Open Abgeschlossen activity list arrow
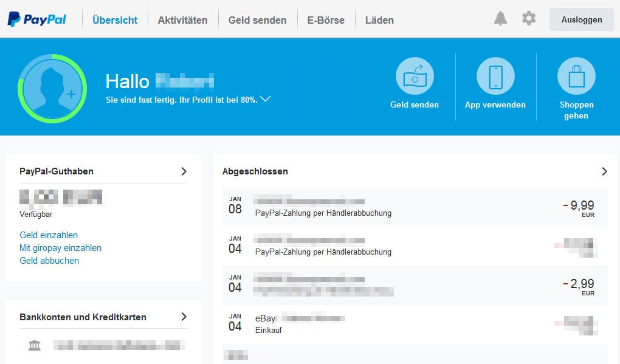This screenshot has width=620, height=364. point(604,171)
